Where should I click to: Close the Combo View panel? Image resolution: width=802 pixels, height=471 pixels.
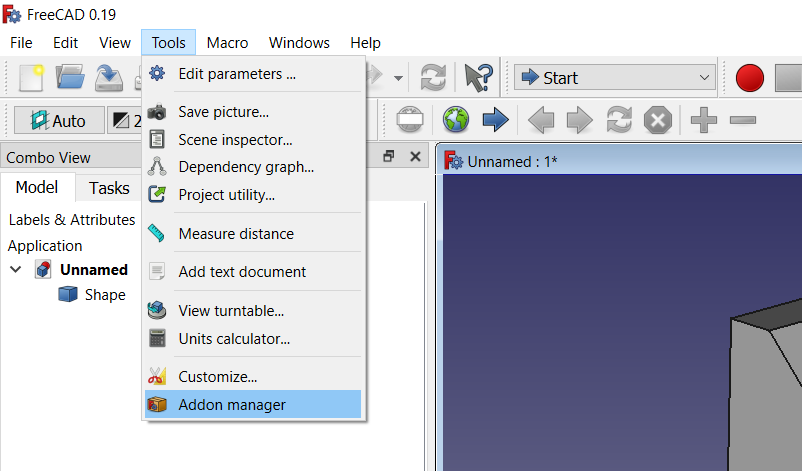point(415,156)
